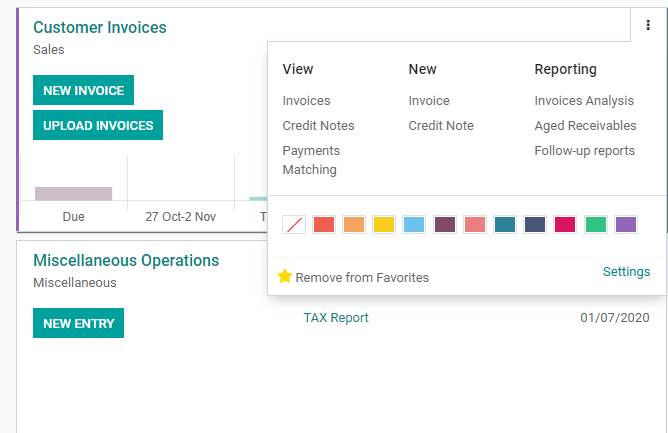Select the no-color swatch with red slash
Image resolution: width=668 pixels, height=433 pixels.
click(294, 225)
